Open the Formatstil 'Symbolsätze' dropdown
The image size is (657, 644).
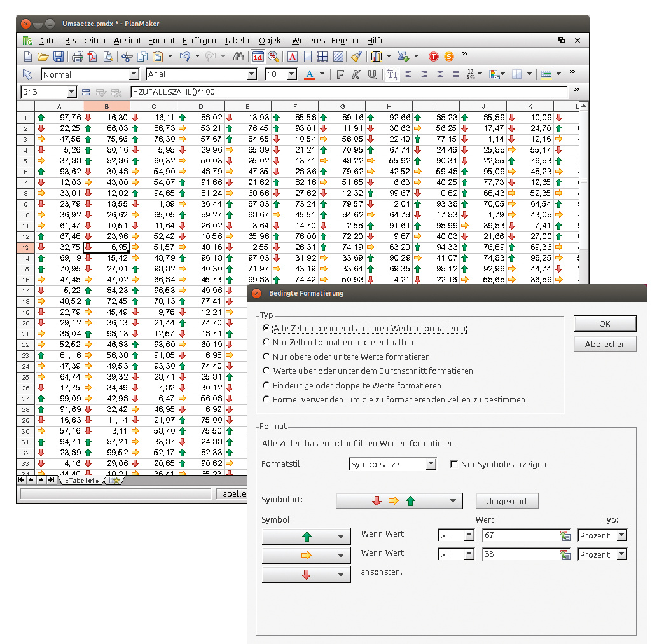tap(392, 464)
